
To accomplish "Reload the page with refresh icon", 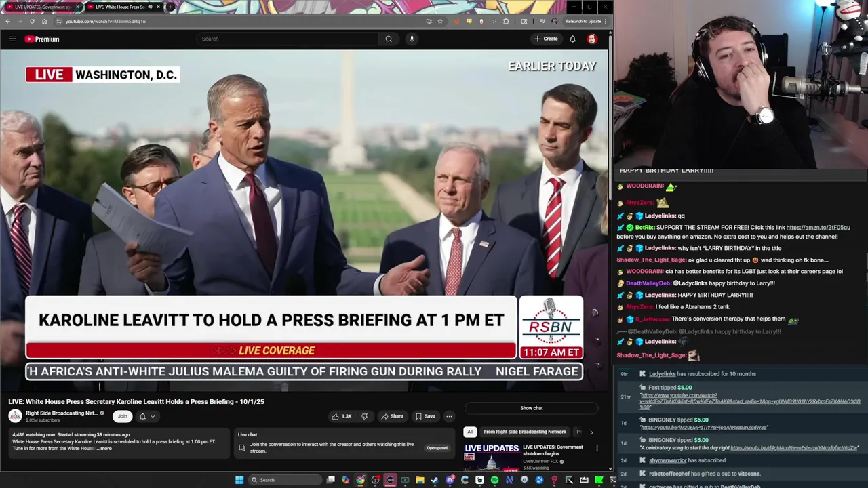I will pos(32,21).
